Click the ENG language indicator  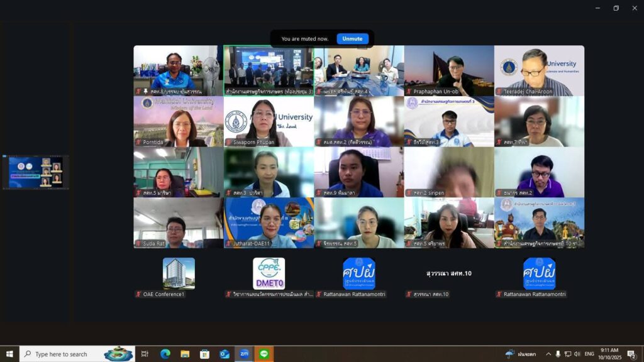pos(589,354)
